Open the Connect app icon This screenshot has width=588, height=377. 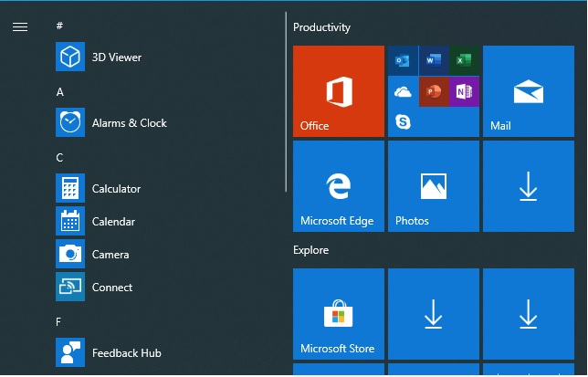tap(70, 287)
